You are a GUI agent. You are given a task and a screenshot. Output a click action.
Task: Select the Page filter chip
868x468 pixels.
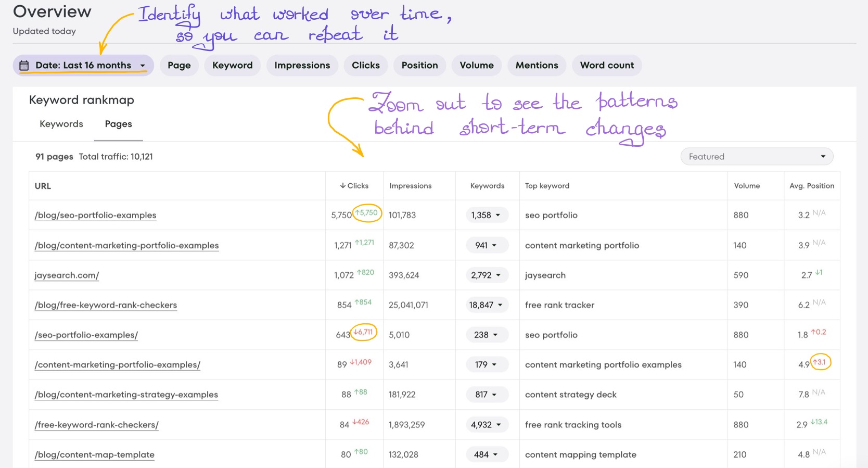[179, 66]
